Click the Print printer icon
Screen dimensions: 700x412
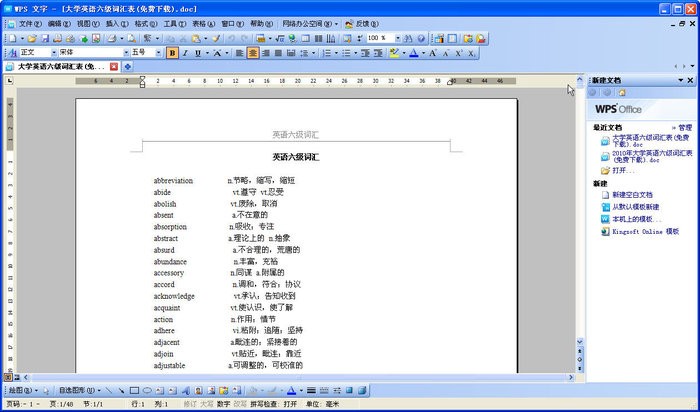pyautogui.click(x=112, y=39)
